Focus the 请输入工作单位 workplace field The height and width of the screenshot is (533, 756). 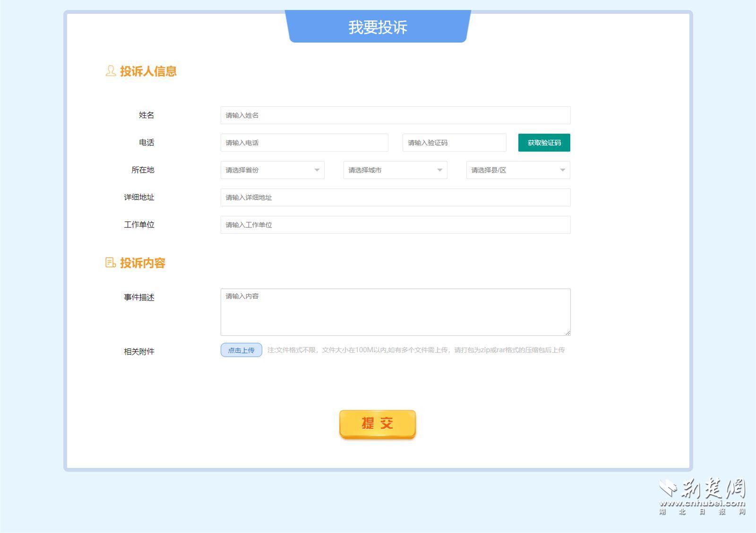coord(395,225)
